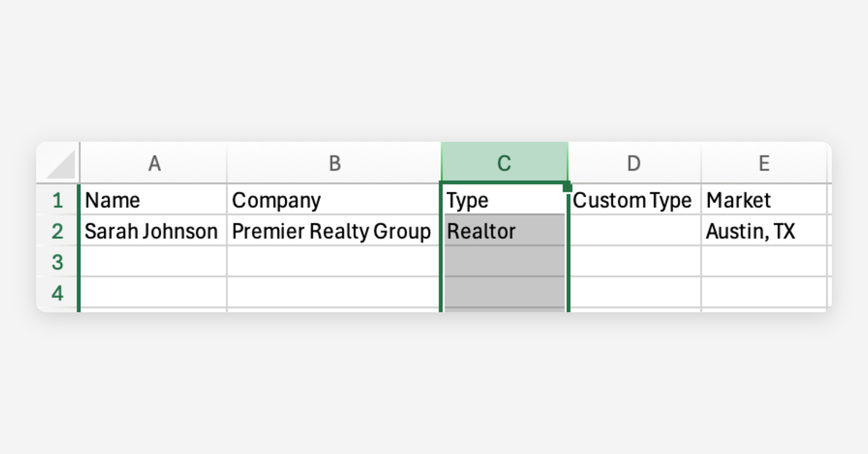Select the Austin, TX cell
868x454 pixels.
coord(764,231)
